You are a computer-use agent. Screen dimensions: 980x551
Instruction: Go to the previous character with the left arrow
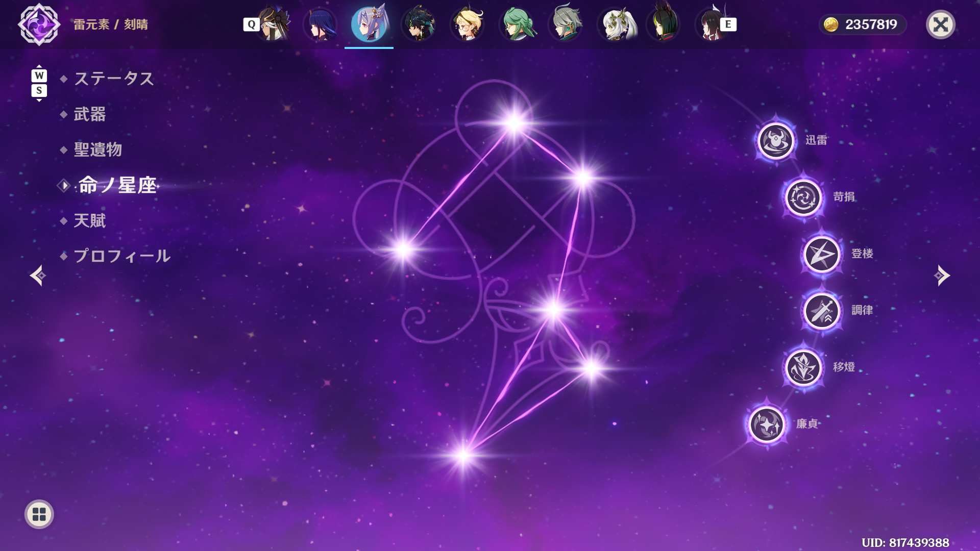coord(38,275)
